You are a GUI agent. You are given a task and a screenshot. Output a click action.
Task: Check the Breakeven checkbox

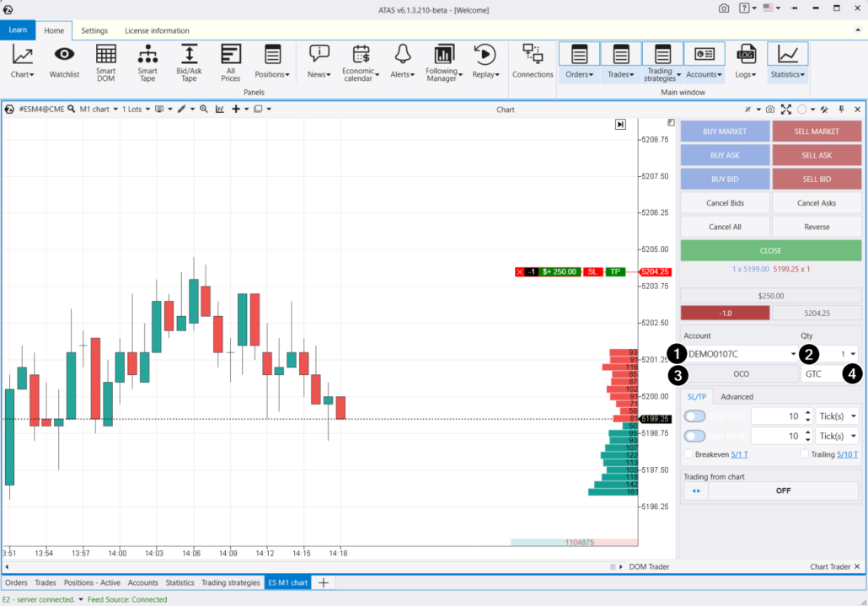(689, 454)
